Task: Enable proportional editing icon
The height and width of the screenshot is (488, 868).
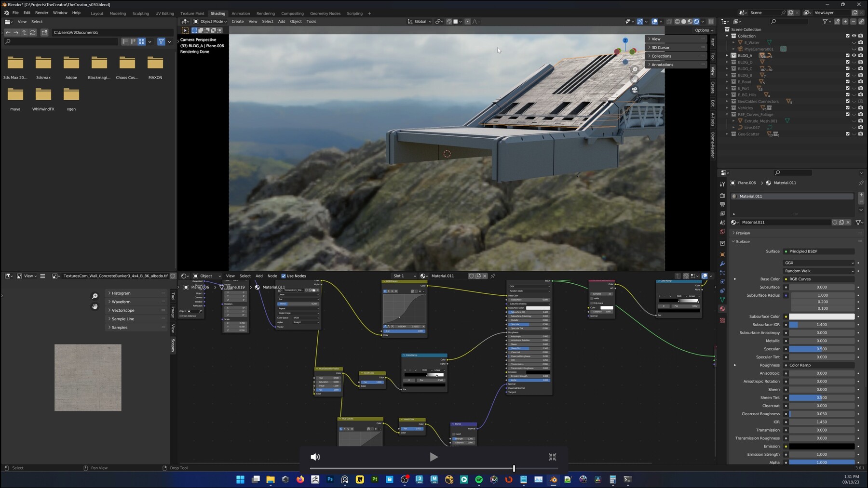Action: (x=467, y=21)
